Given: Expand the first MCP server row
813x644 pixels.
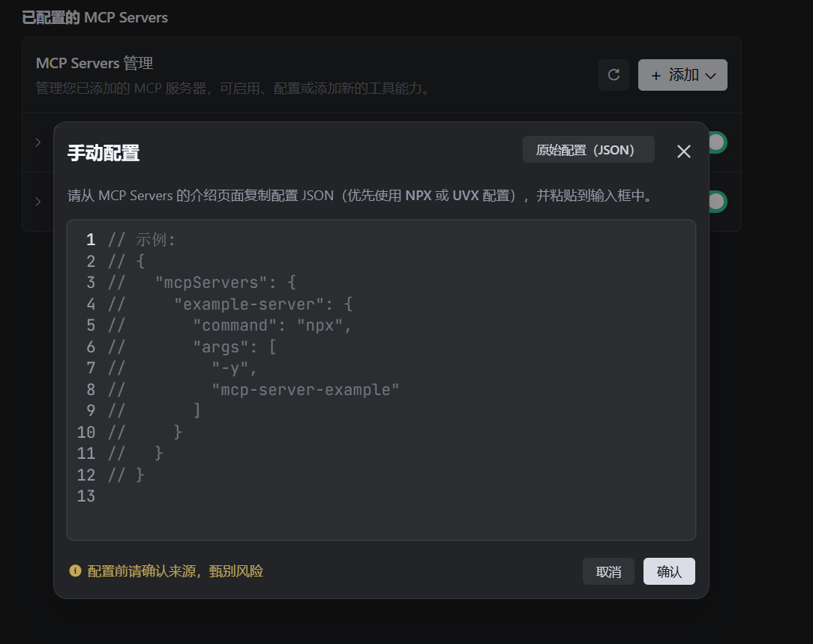Looking at the screenshot, I should point(38,142).
